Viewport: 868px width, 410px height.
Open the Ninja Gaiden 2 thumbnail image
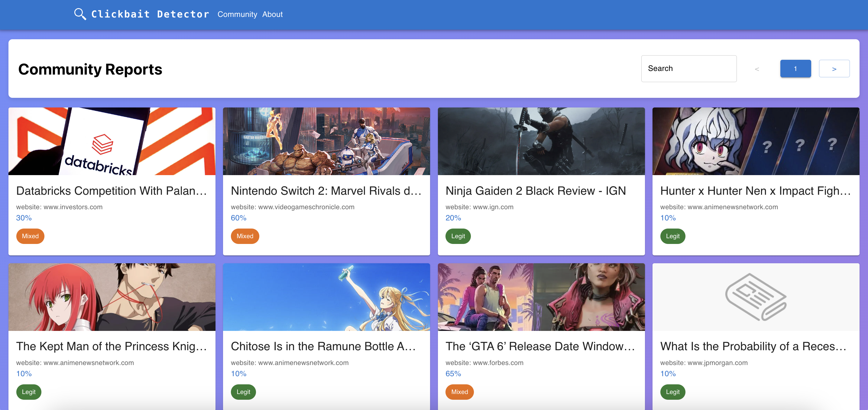tap(541, 141)
